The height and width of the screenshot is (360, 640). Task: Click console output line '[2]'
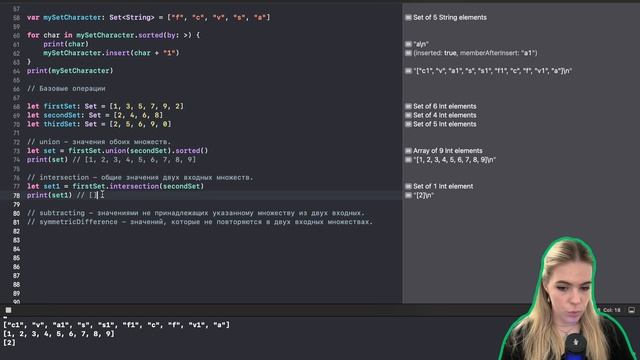click(9, 343)
